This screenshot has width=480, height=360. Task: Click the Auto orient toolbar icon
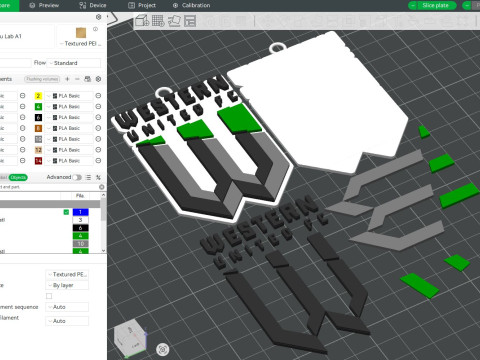tap(174, 21)
